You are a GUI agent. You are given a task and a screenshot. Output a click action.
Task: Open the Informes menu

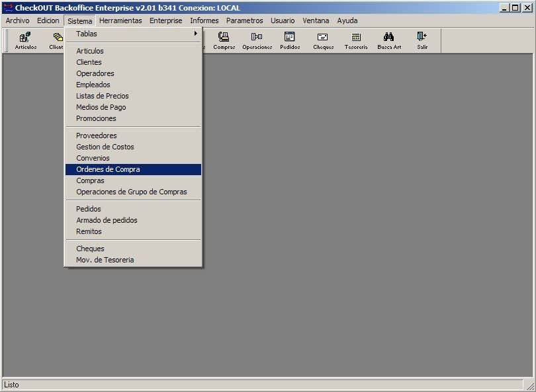[204, 21]
